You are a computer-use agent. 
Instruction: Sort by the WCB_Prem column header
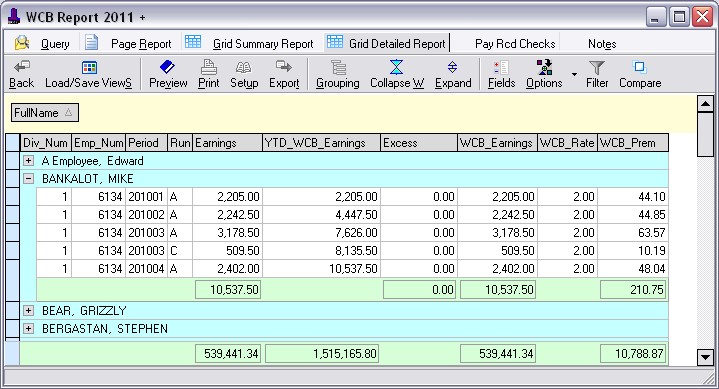point(633,143)
